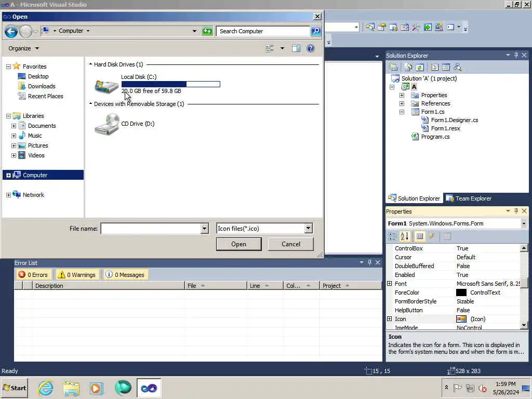Click the Cancel button

[x=291, y=244]
